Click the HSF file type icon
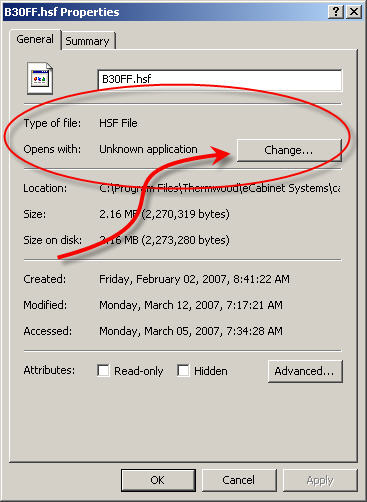Screen dimensions: 367x502 [40, 79]
